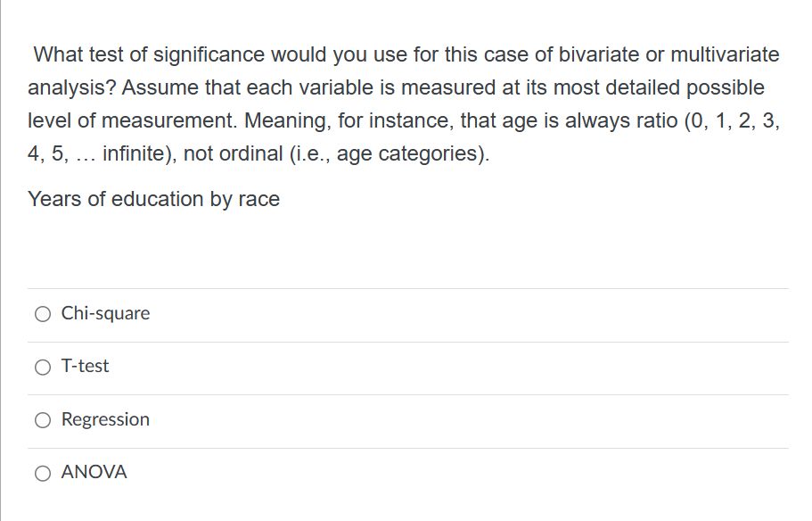Choose the T-test radio button
812x521 pixels.
(43, 367)
